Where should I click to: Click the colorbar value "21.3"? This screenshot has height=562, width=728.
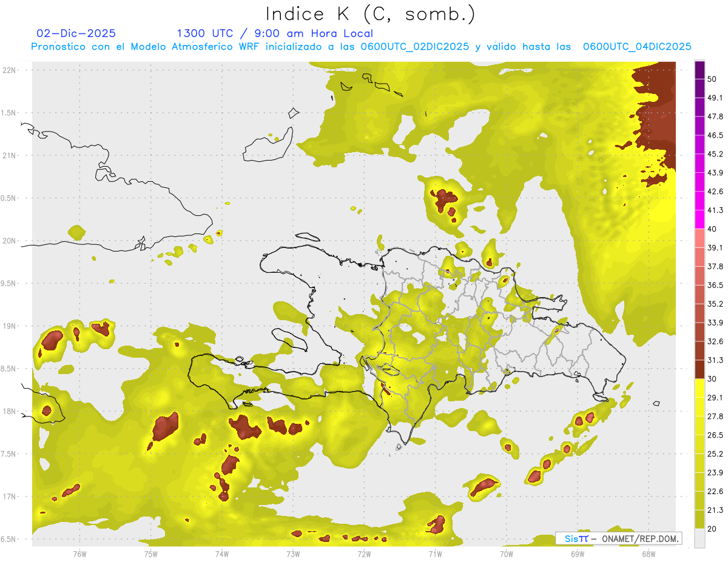tap(716, 510)
